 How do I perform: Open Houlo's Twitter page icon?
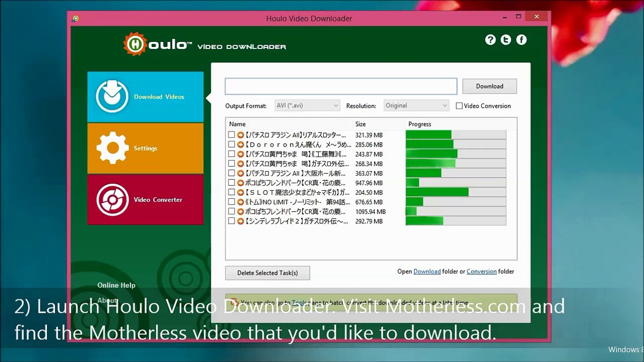coord(506,40)
